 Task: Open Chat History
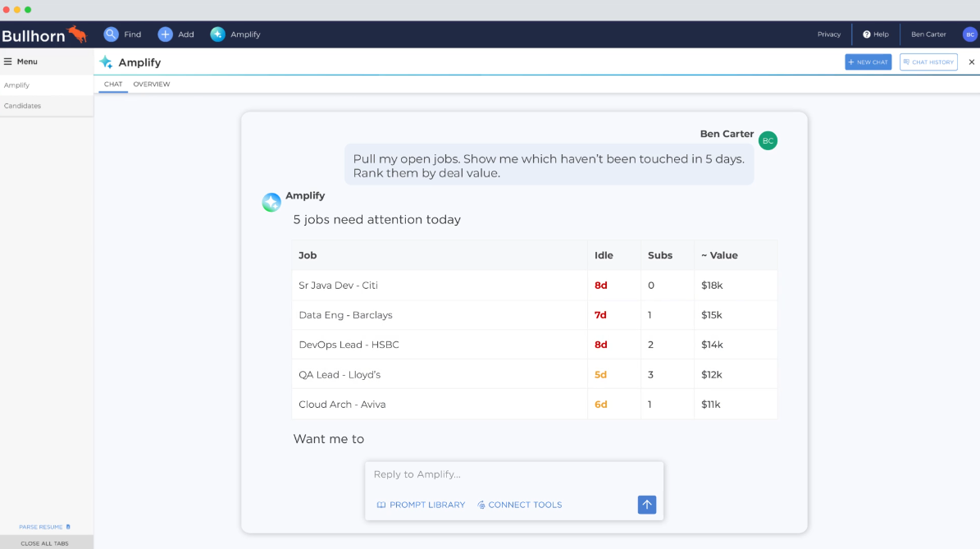928,62
